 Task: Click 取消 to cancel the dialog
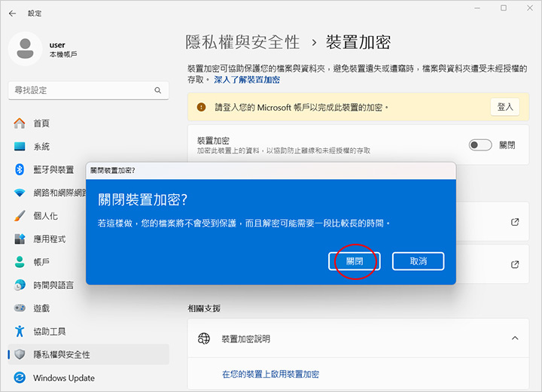pos(419,261)
